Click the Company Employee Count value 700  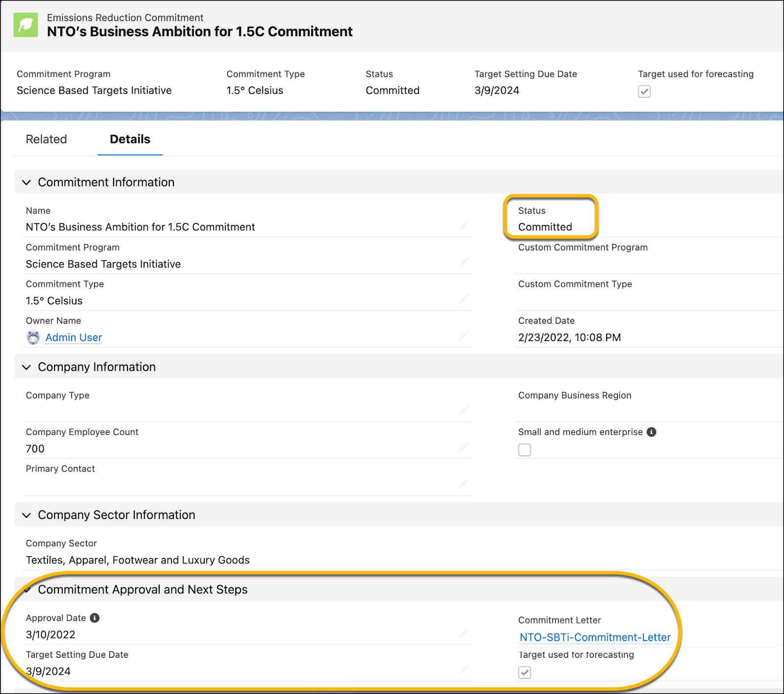[35, 449]
